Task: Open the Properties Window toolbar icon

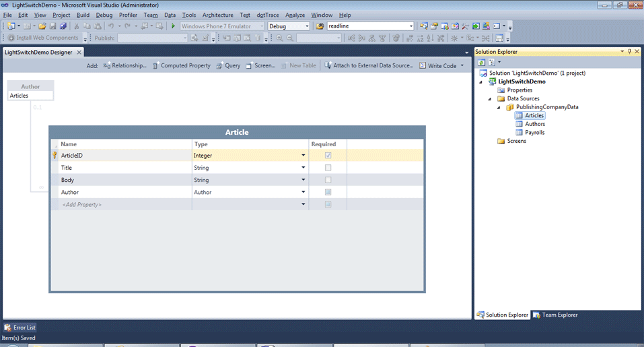Action: click(x=434, y=26)
